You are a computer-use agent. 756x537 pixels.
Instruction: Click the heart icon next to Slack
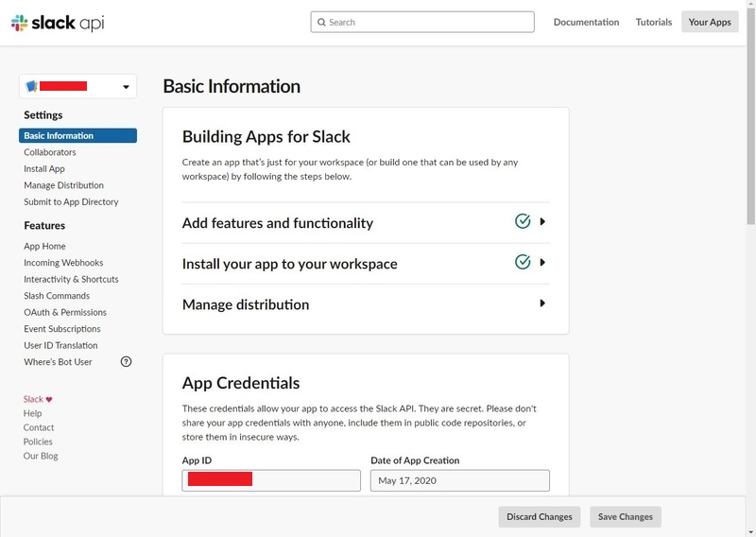pos(49,400)
